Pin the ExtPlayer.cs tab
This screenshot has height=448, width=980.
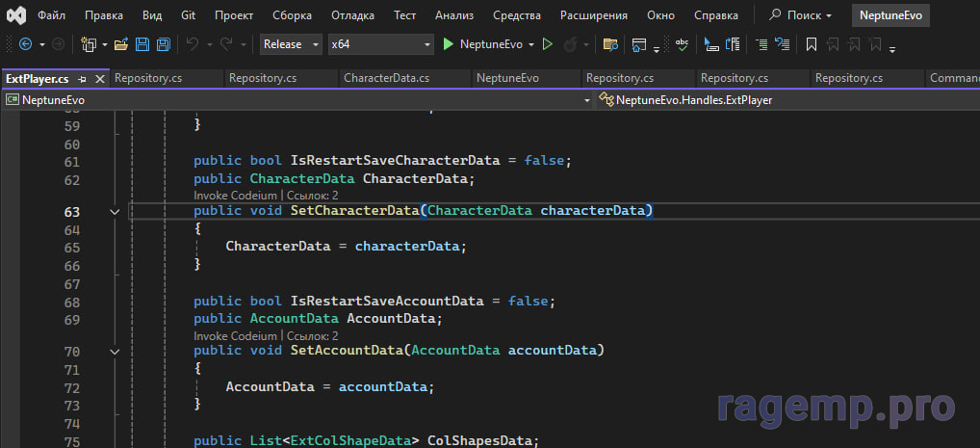[83, 78]
